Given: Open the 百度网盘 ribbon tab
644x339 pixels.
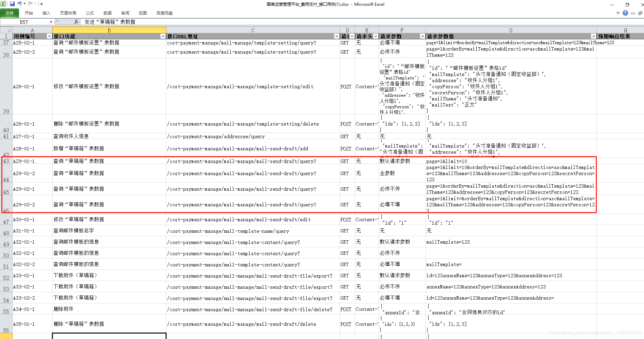Looking at the screenshot, I should [x=165, y=13].
